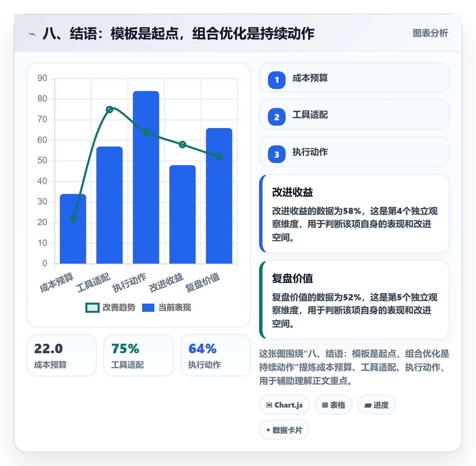Click number badge 2 beside 工具适配
Image resolution: width=476 pixels, height=466 pixels.
pos(277,117)
